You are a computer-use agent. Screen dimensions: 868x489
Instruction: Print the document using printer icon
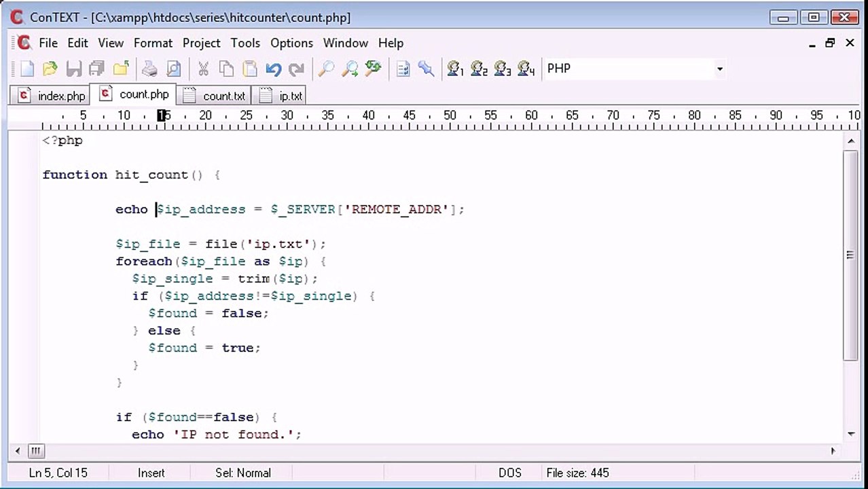point(149,69)
